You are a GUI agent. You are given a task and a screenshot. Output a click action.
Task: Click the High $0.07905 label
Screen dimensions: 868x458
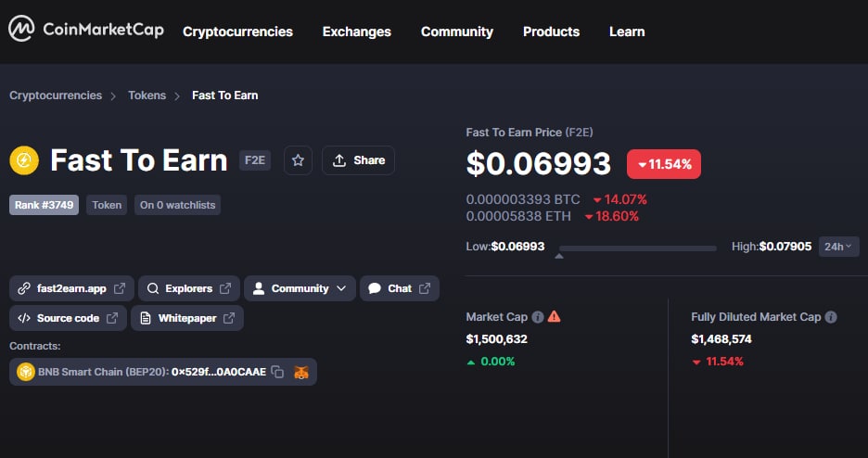click(772, 246)
